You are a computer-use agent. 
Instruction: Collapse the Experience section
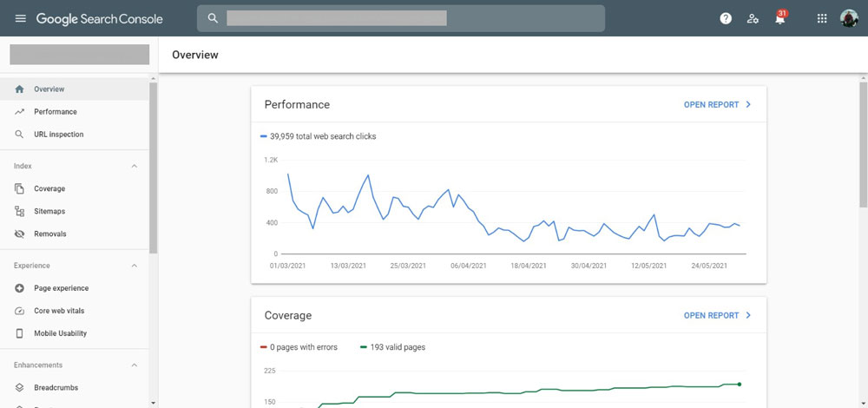134,266
